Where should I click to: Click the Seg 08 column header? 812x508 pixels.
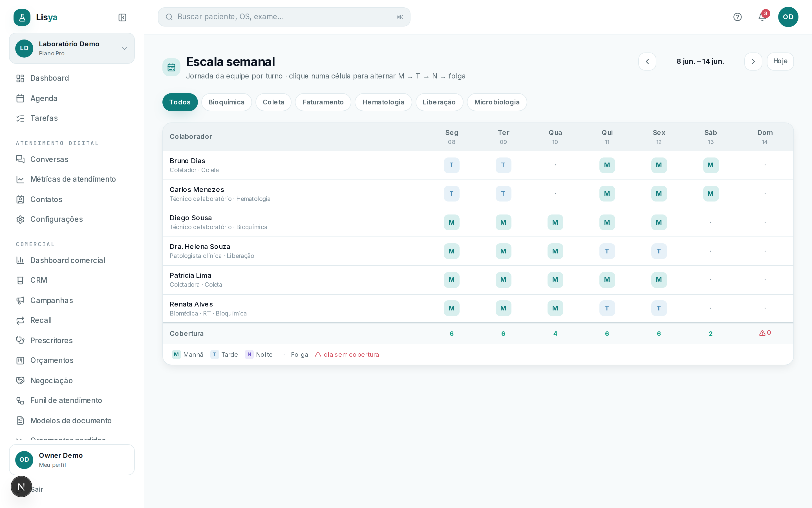point(451,137)
